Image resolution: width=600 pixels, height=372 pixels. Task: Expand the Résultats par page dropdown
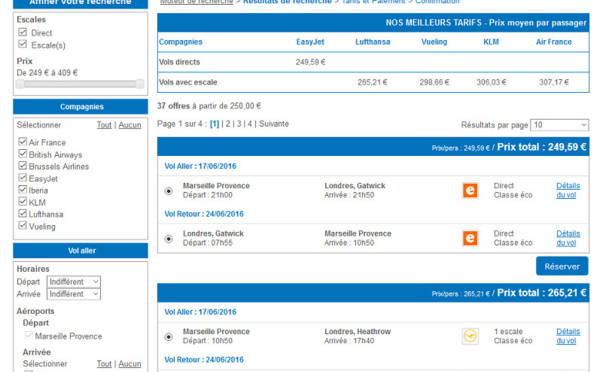point(559,125)
